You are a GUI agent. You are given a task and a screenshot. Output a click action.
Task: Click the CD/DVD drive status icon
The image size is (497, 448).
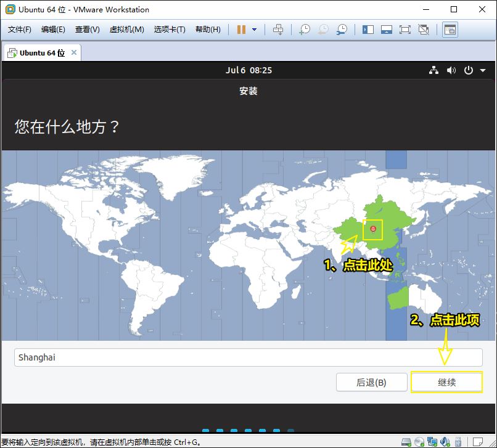419,442
